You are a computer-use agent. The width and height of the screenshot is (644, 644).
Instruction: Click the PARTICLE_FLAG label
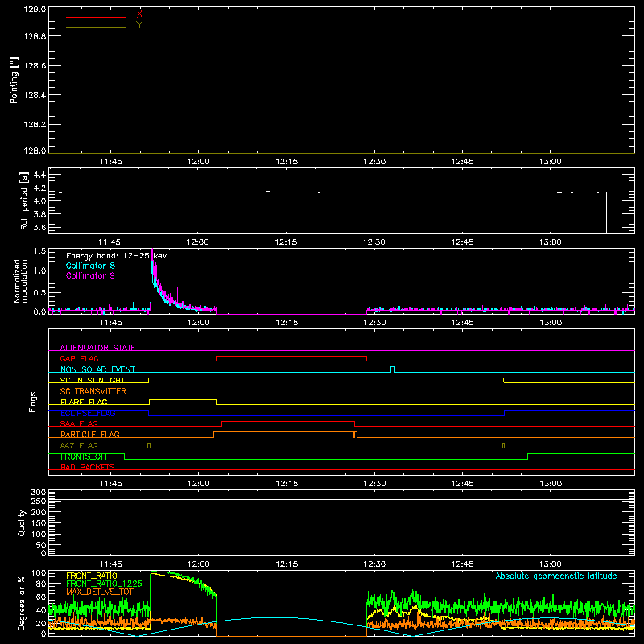(x=90, y=434)
